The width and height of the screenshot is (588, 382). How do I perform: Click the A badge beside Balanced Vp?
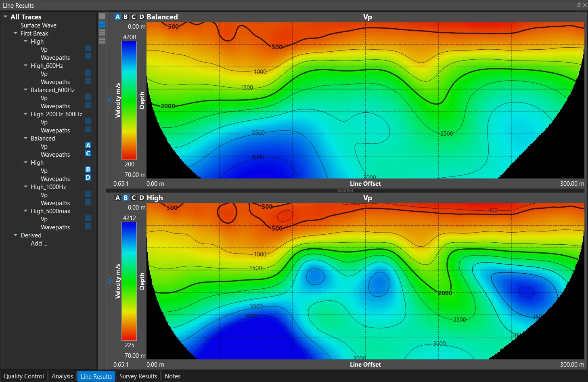tap(88, 145)
